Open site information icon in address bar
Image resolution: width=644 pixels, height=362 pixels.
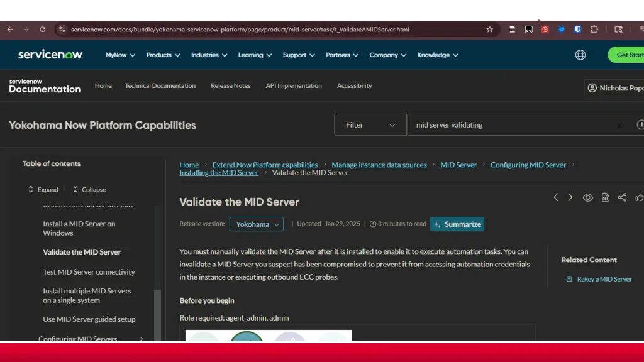click(x=62, y=30)
